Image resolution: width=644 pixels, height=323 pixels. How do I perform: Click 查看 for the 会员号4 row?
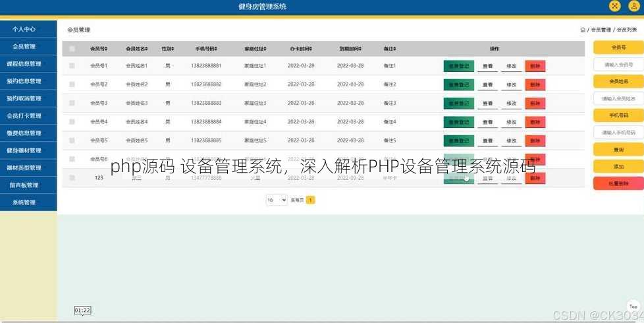tap(487, 122)
